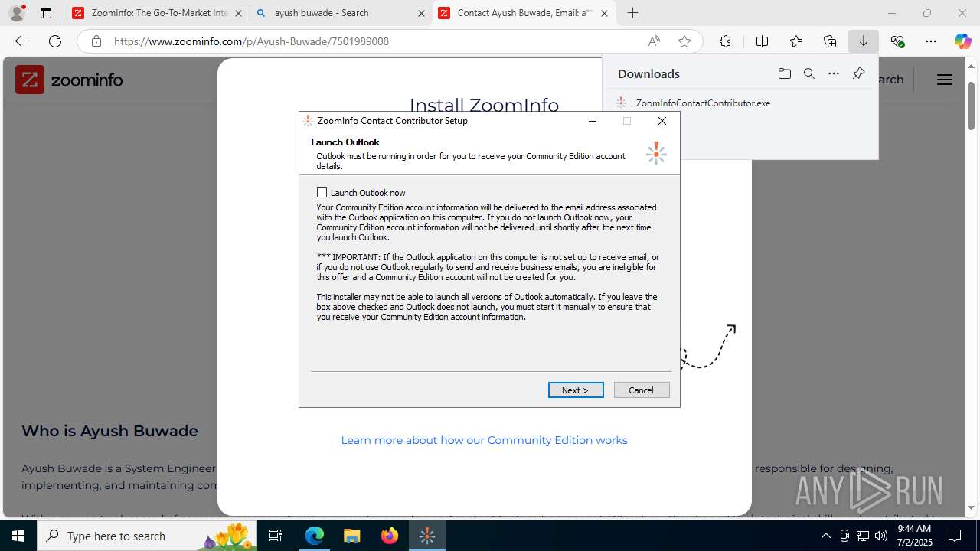Open the tab actions menu icon
Image resolution: width=980 pixels, height=551 pixels.
[46, 13]
